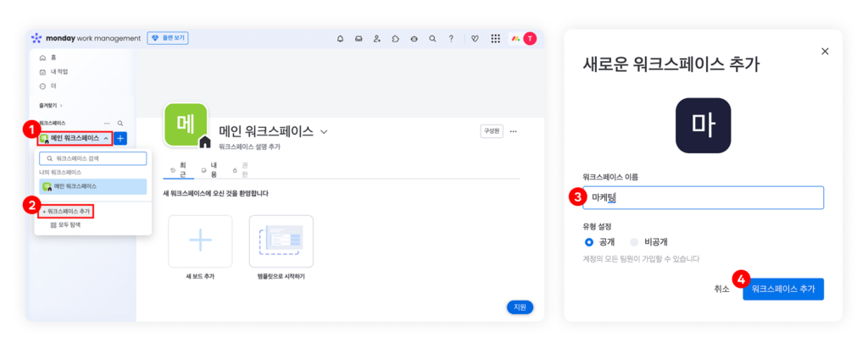Screen dimensions: 868x348
Task: Open the apps puzzle-piece icon
Action: coord(395,38)
